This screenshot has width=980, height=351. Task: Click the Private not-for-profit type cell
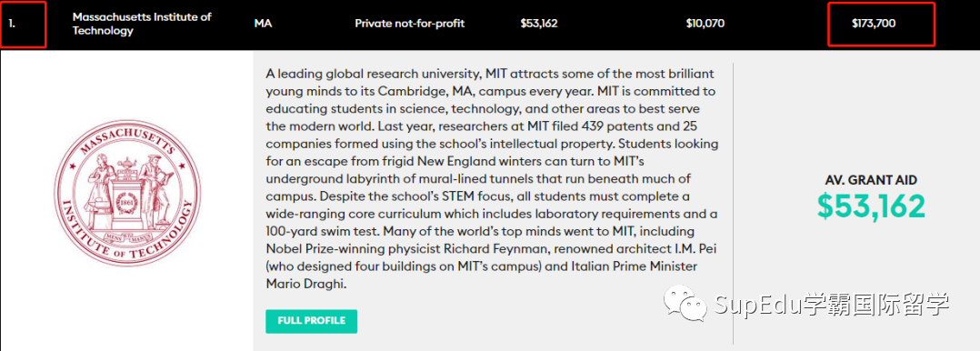(x=410, y=24)
